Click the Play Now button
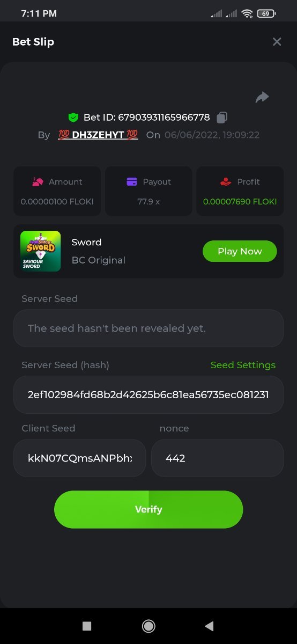The image size is (297, 644). tap(240, 251)
